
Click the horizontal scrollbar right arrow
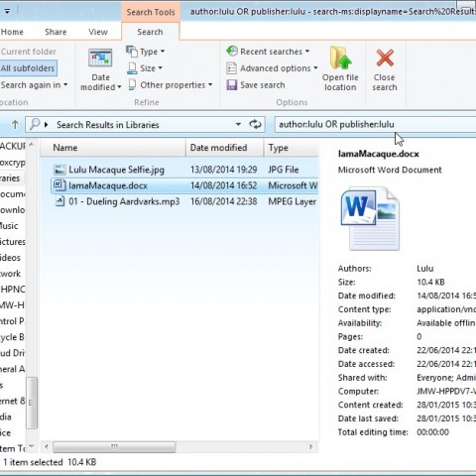pos(310,447)
